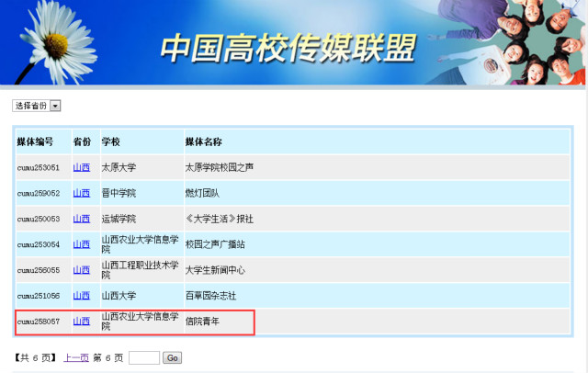Select media number in 山西大学 row
The width and height of the screenshot is (588, 373).
[x=39, y=296]
